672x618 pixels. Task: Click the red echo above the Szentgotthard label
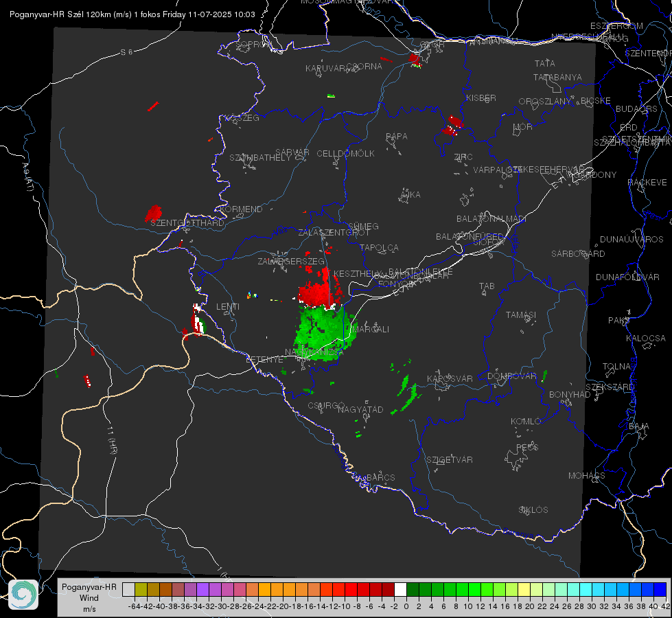coord(153,213)
